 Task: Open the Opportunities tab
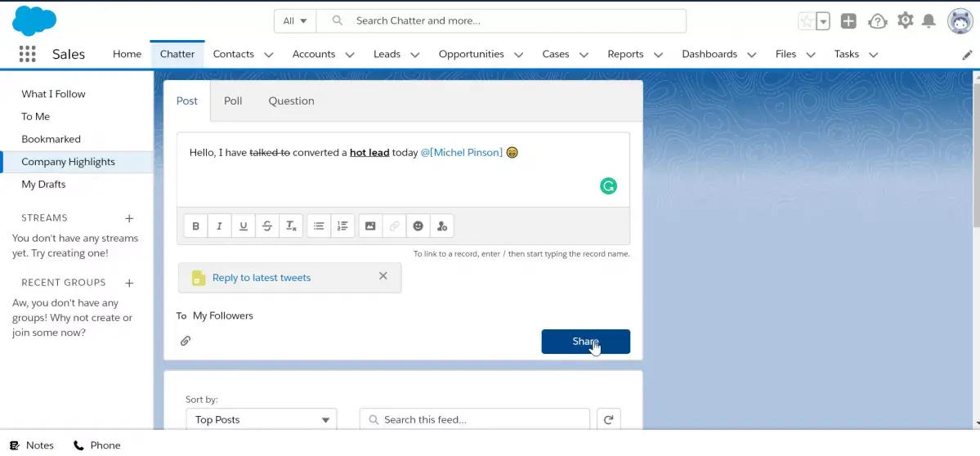472,55
